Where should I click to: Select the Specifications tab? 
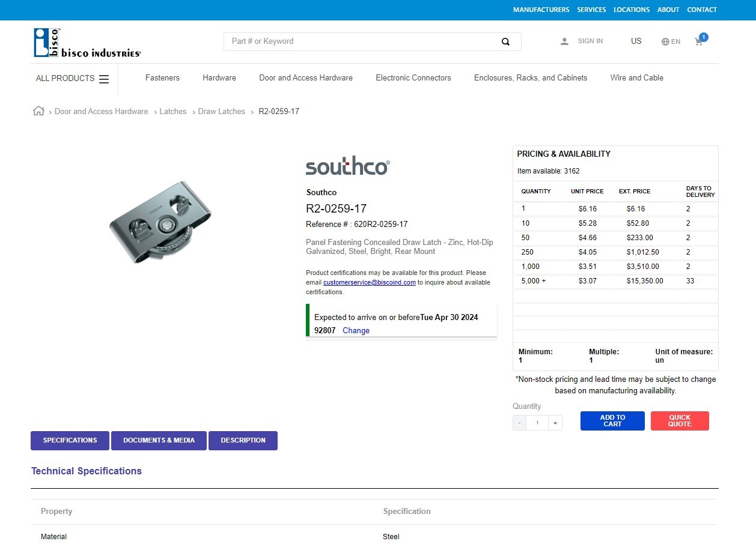click(70, 440)
